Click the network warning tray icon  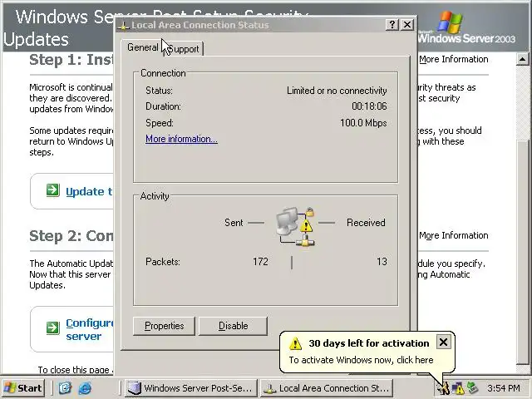click(458, 388)
